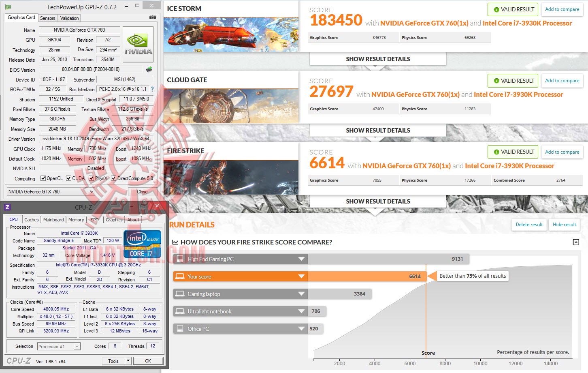Viewport: 588px width, 373px height.
Task: Expand the Office PC row arrow
Action: pyautogui.click(x=301, y=329)
